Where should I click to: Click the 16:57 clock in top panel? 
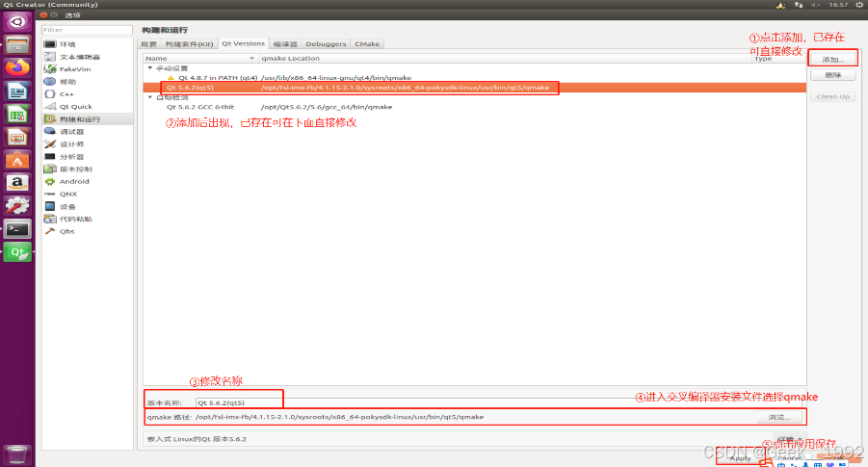(838, 5)
